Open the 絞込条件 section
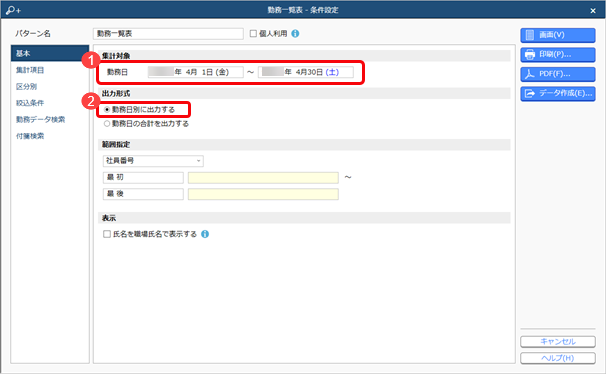 tap(30, 103)
